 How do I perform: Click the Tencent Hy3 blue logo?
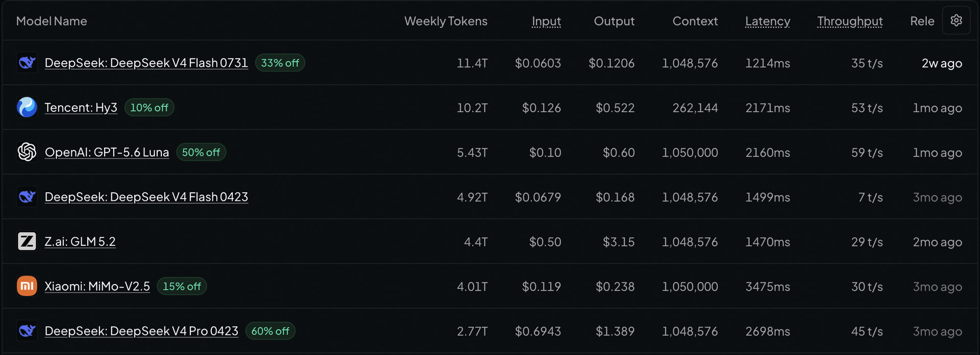tap(27, 108)
